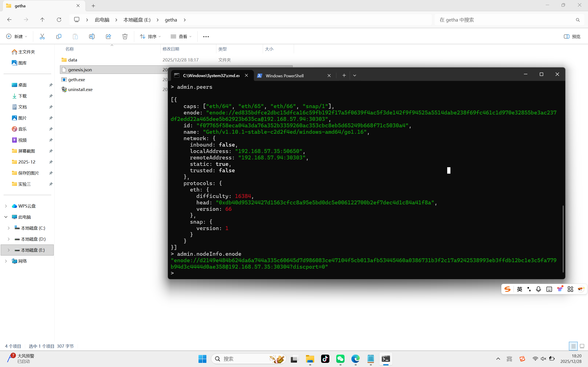Click the 新建 new item button
Screen dimensions: 588x367
(17, 36)
